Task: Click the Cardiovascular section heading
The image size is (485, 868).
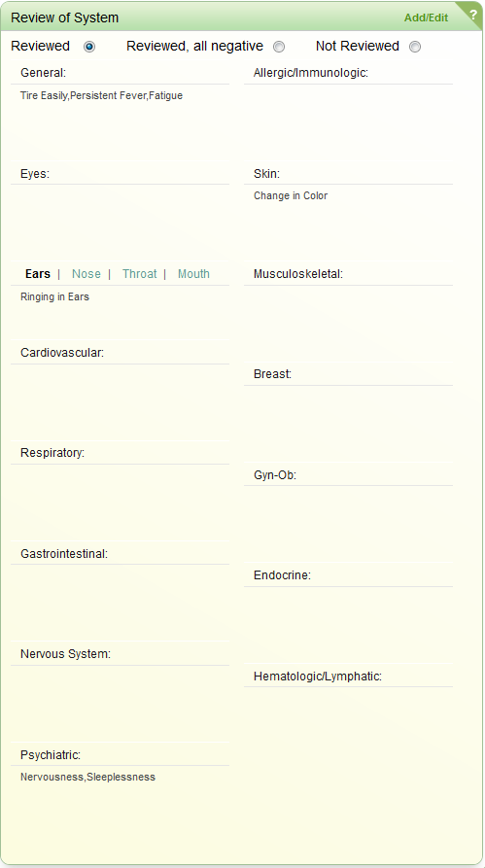Action: pos(62,353)
